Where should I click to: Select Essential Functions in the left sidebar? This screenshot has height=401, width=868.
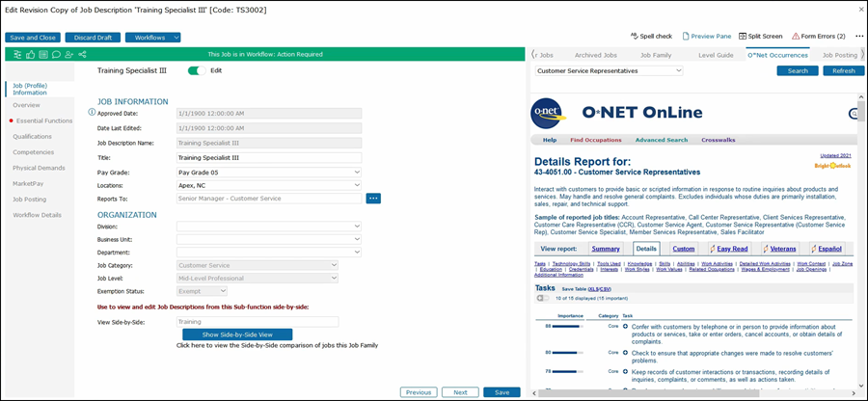[x=44, y=120]
